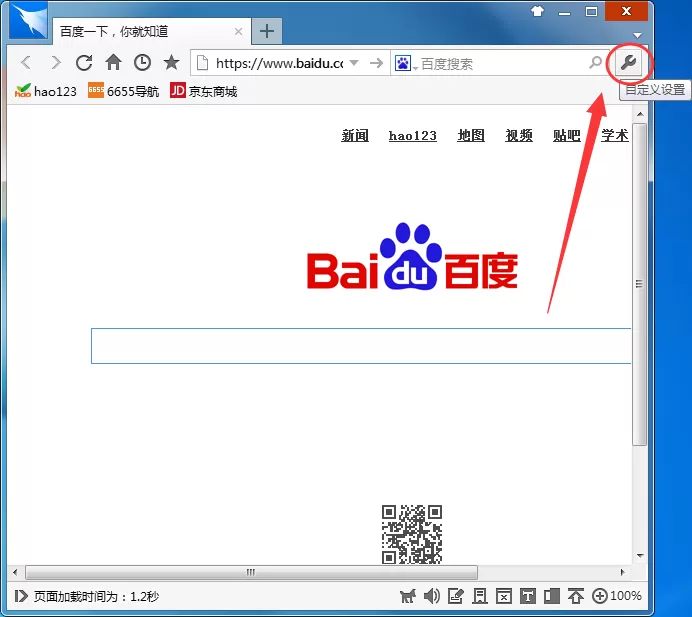Mute sound with the speaker icon
The image size is (692, 617).
[x=432, y=596]
